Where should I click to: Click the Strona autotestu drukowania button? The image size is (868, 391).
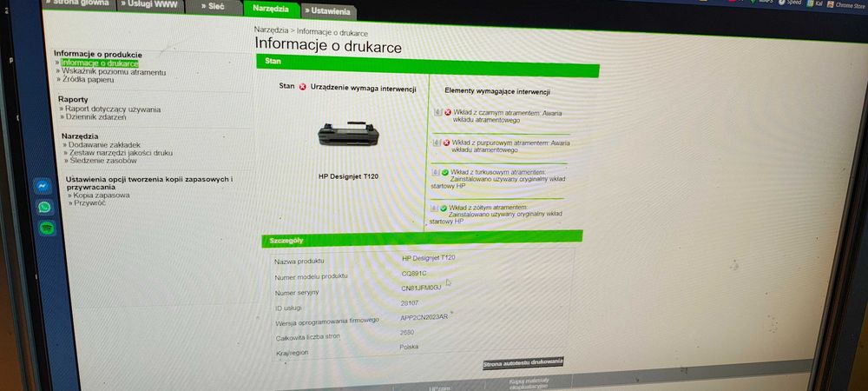tap(523, 363)
